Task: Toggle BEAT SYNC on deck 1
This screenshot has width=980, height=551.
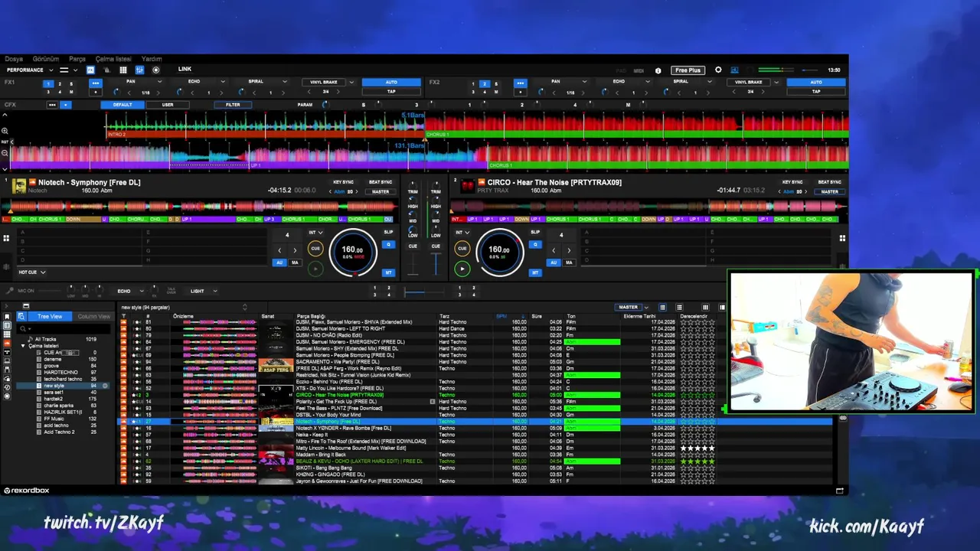Action: [381, 182]
